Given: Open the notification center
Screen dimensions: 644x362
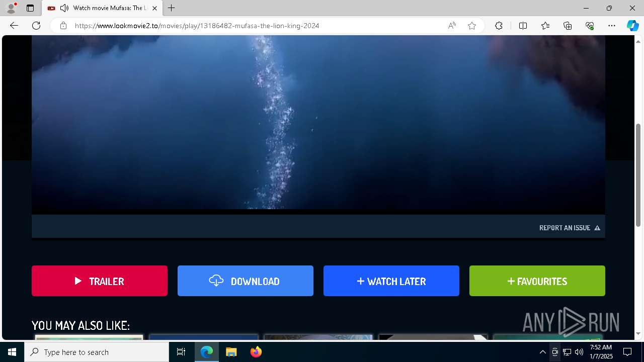Looking at the screenshot, I should [x=627, y=352].
